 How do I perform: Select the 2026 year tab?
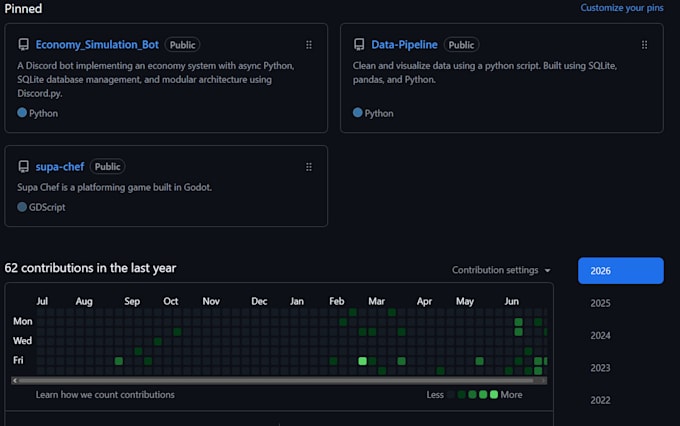pos(621,271)
